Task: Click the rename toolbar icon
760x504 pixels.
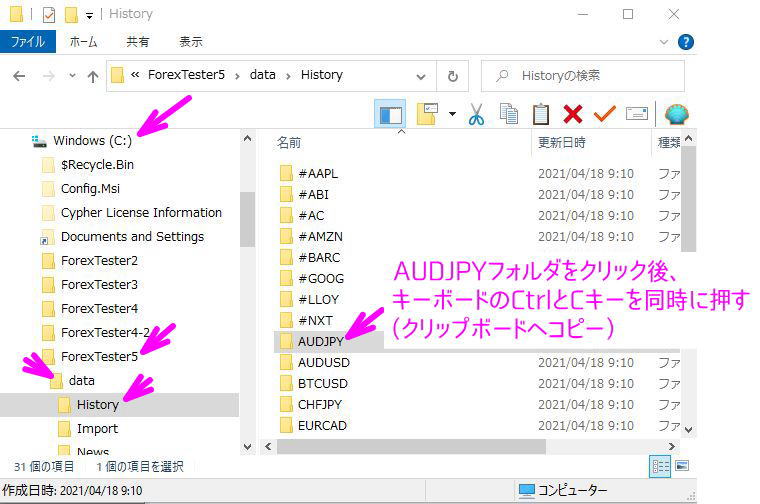Action: pos(637,114)
